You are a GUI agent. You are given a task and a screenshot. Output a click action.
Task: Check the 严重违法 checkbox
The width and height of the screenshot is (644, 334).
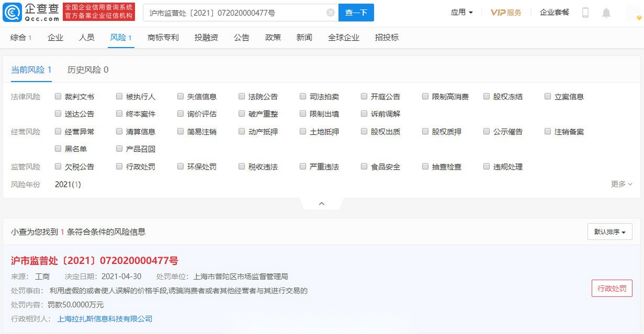(x=303, y=166)
